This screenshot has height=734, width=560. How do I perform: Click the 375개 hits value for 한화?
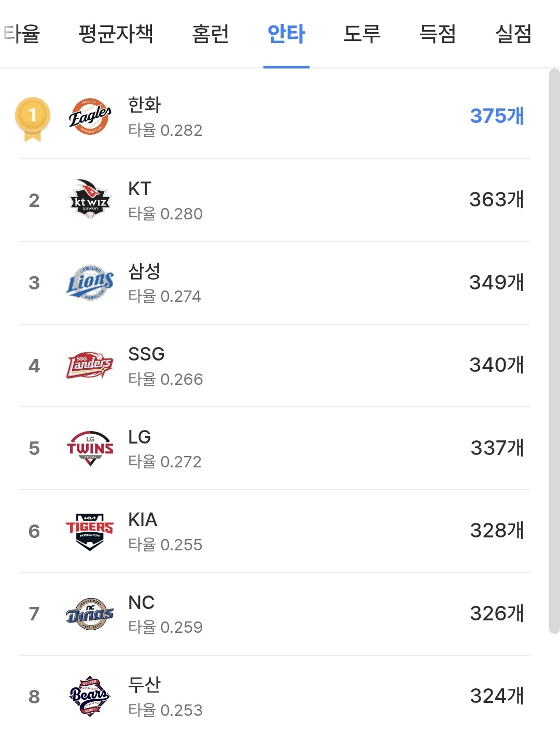tap(497, 116)
